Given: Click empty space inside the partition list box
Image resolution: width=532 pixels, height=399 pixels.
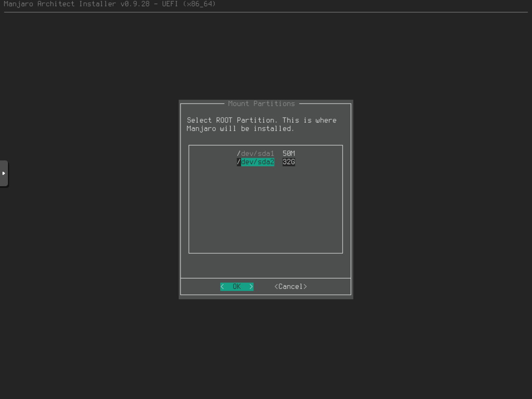Looking at the screenshot, I should [266, 208].
